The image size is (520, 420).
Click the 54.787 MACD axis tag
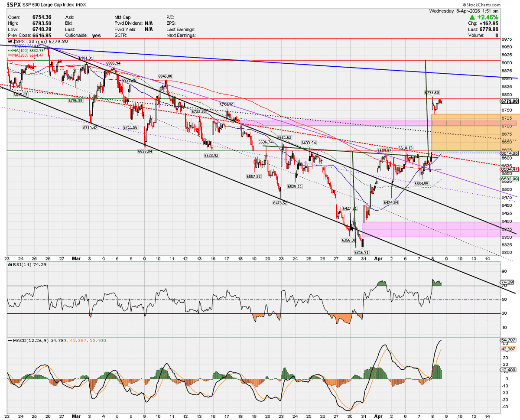pyautogui.click(x=509, y=341)
